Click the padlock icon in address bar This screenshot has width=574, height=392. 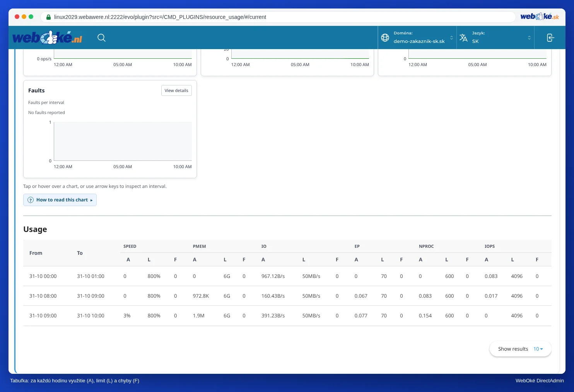coord(48,17)
